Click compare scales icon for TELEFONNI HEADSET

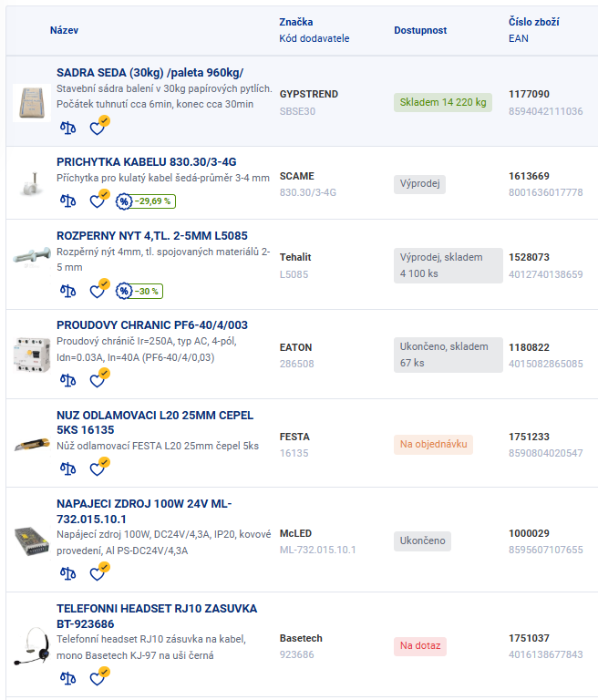tap(67, 678)
